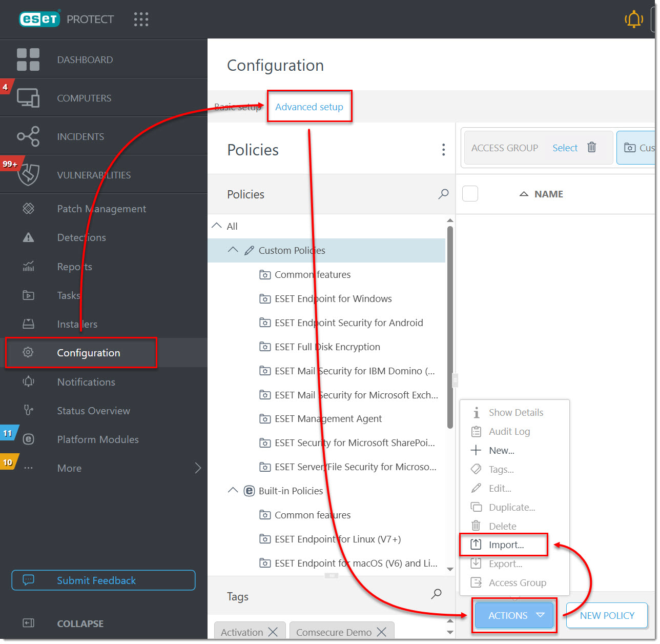Remove the Comsecure Demo tag
660x644 pixels.
[381, 632]
